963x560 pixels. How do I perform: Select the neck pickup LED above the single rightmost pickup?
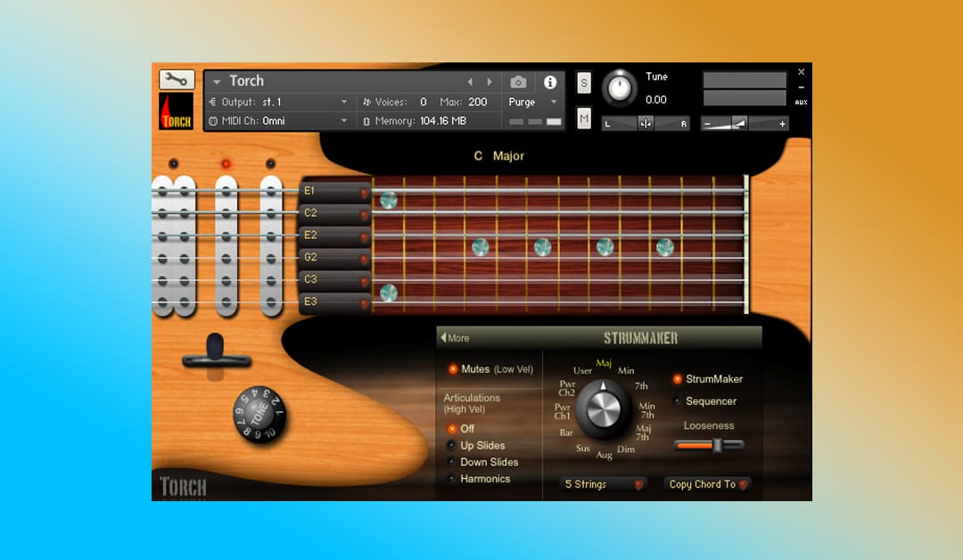pos(271,163)
